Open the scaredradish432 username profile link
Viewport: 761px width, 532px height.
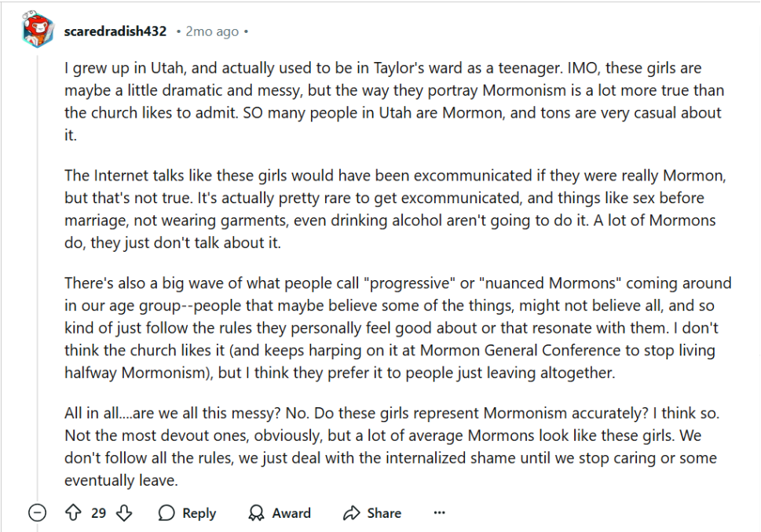[x=115, y=31]
